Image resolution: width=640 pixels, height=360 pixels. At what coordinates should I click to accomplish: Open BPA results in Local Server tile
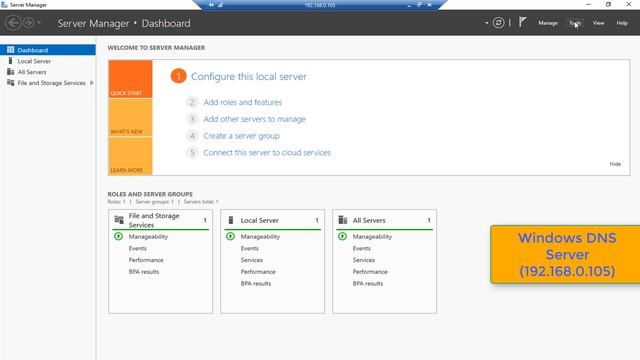(256, 284)
